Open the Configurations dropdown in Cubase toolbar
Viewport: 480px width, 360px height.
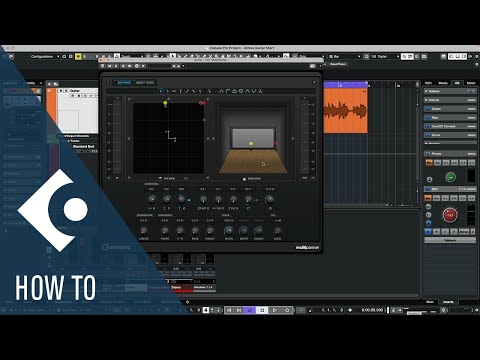[45, 57]
